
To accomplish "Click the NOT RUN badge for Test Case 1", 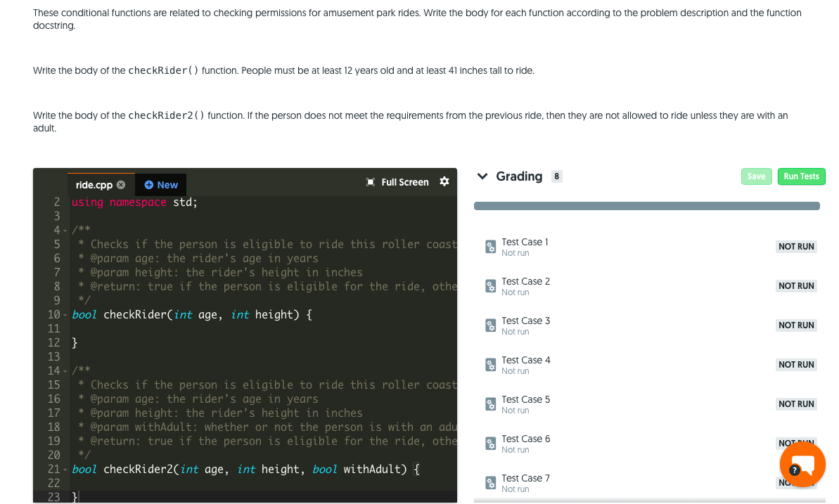I will [795, 246].
